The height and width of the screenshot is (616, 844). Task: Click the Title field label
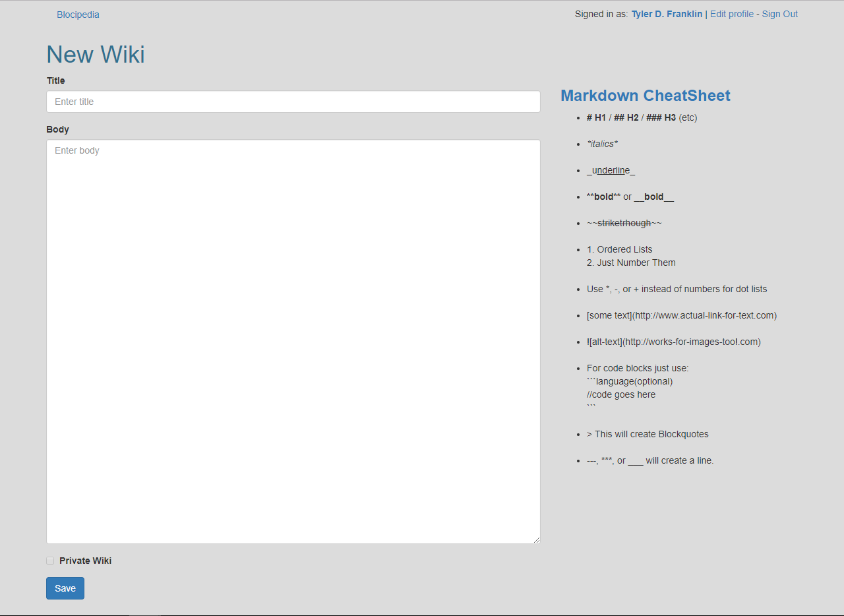[x=56, y=80]
